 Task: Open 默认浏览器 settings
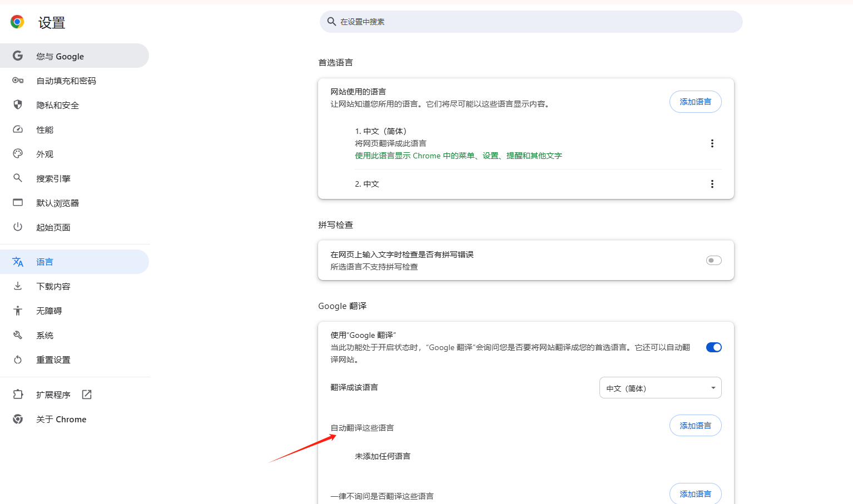75,203
